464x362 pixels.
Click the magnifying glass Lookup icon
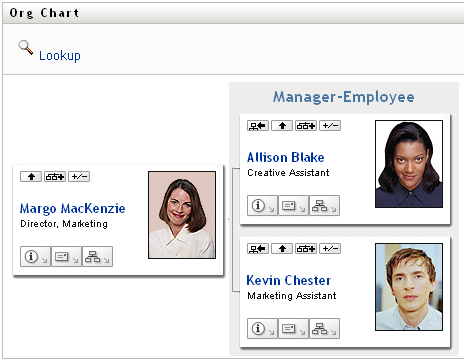pos(26,47)
